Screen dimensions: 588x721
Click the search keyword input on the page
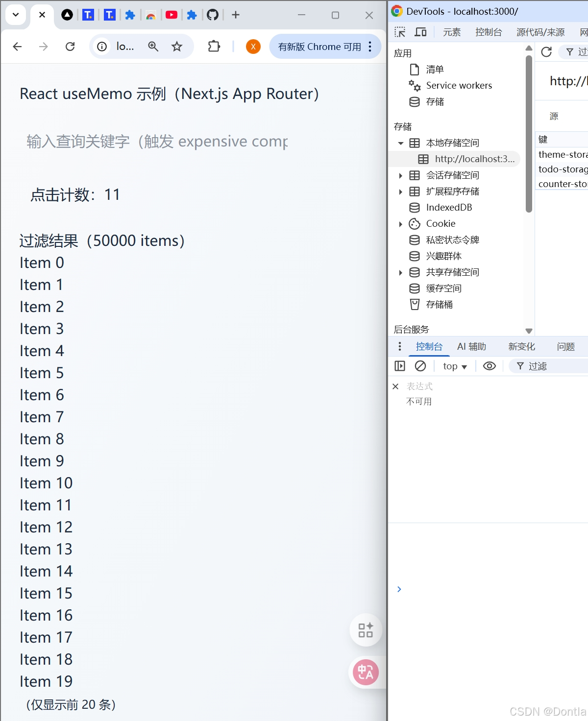click(x=157, y=142)
